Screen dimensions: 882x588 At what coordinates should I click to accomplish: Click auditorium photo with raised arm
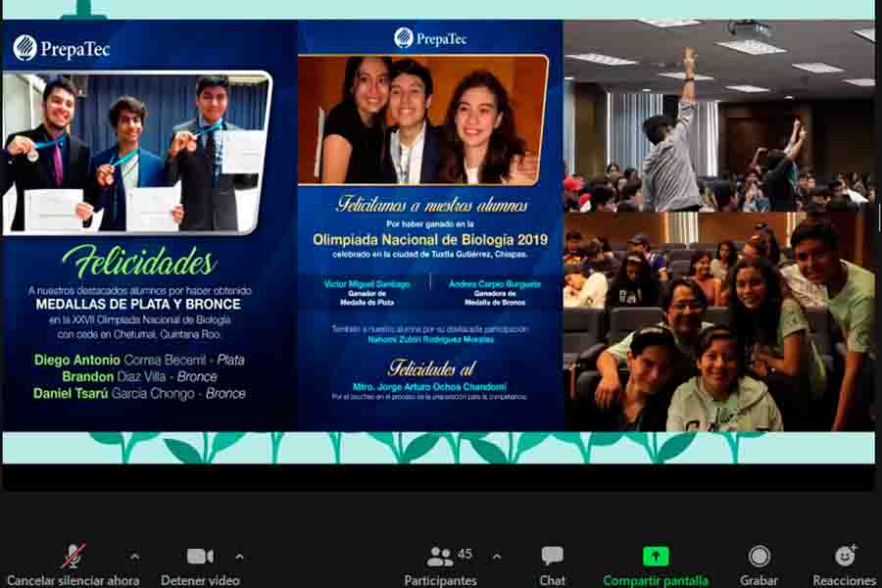[x=719, y=116]
